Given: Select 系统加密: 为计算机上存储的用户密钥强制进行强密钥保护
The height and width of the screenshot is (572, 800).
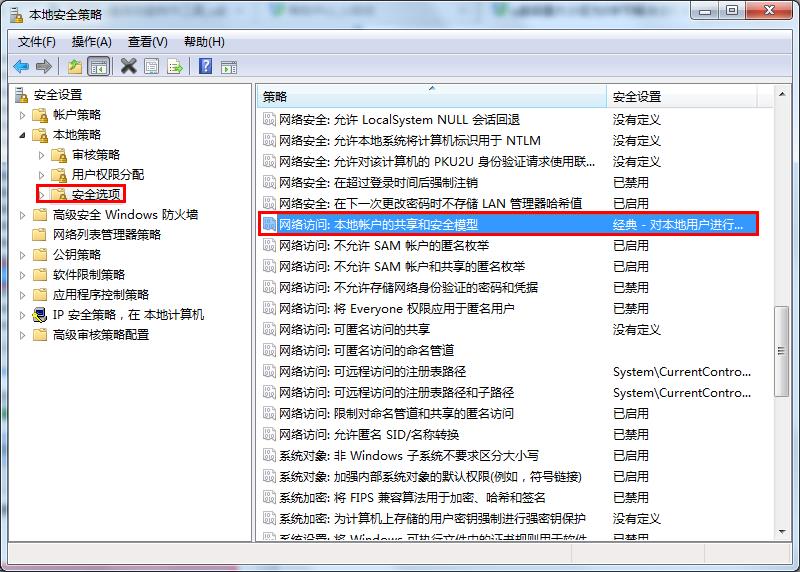Looking at the screenshot, I should click(x=432, y=518).
